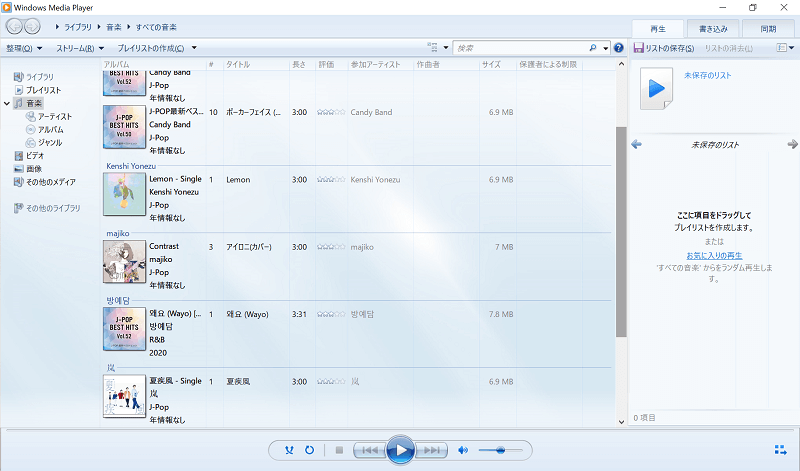The height and width of the screenshot is (471, 800).
Task: Click the round Play button
Action: (401, 450)
